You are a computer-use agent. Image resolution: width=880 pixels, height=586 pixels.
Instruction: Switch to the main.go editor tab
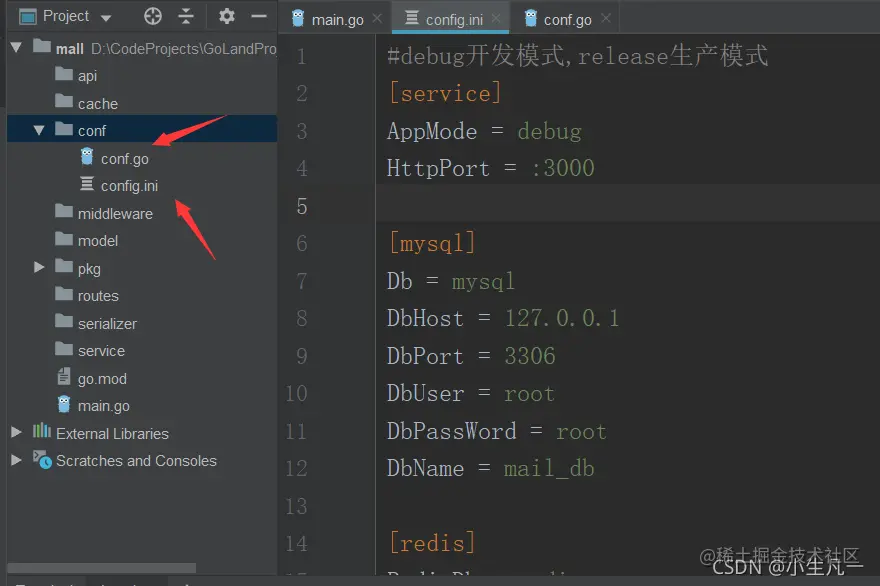click(x=337, y=20)
